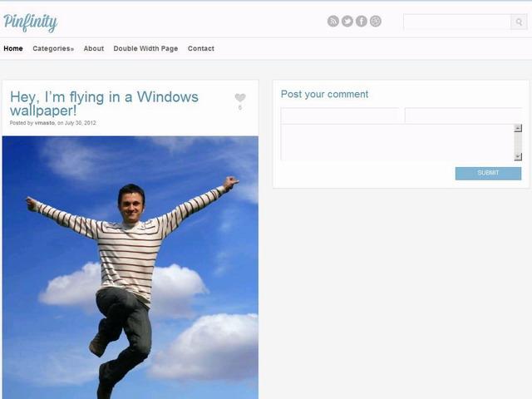Open the Contact page
This screenshot has height=399, width=532.
[x=201, y=48]
